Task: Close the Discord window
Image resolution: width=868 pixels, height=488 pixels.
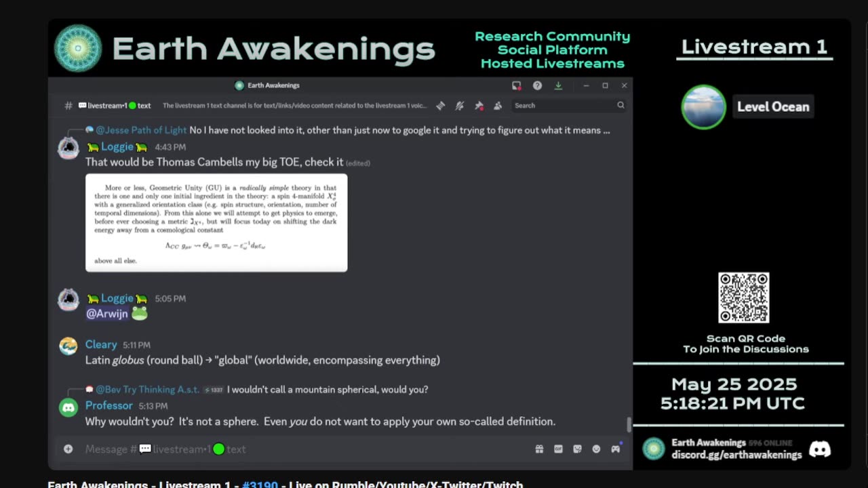Action: click(624, 85)
